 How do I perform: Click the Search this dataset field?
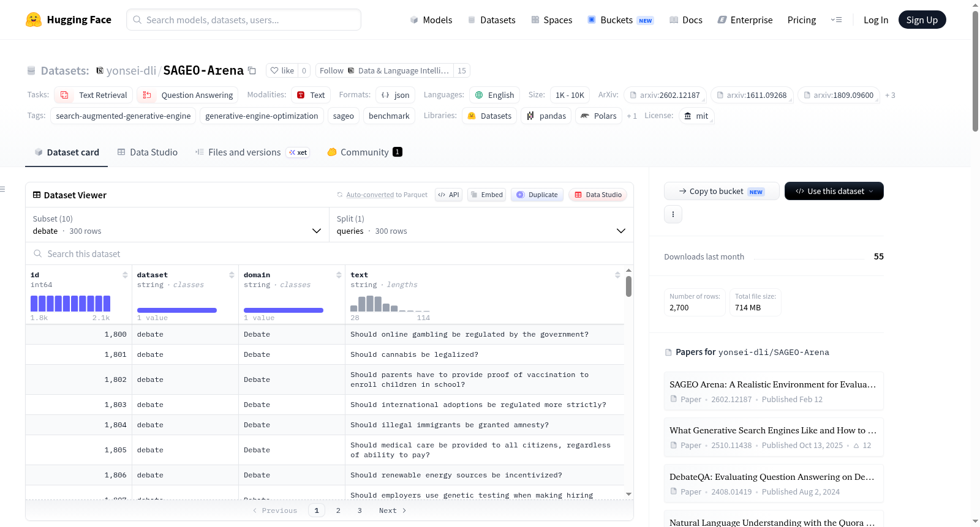[x=330, y=253]
